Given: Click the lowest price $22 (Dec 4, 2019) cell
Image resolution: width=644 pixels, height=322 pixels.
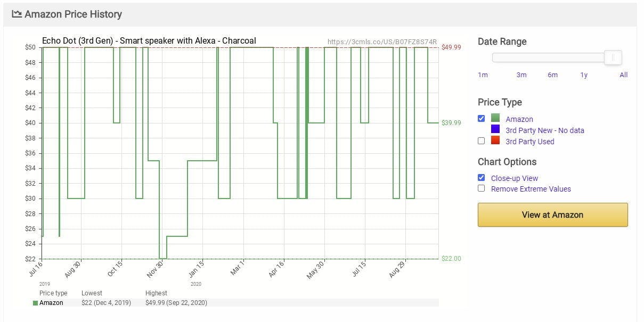Looking at the screenshot, I should click(106, 303).
